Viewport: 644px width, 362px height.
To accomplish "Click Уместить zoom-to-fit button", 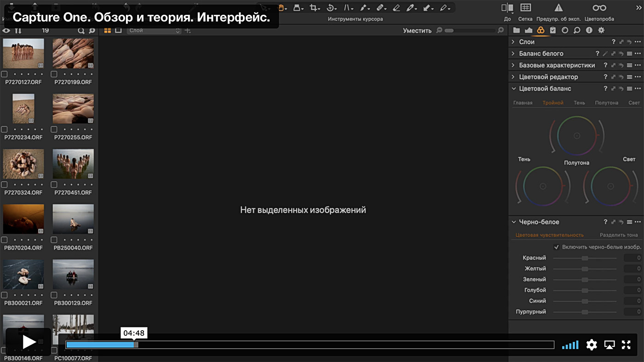I will pyautogui.click(x=417, y=30).
